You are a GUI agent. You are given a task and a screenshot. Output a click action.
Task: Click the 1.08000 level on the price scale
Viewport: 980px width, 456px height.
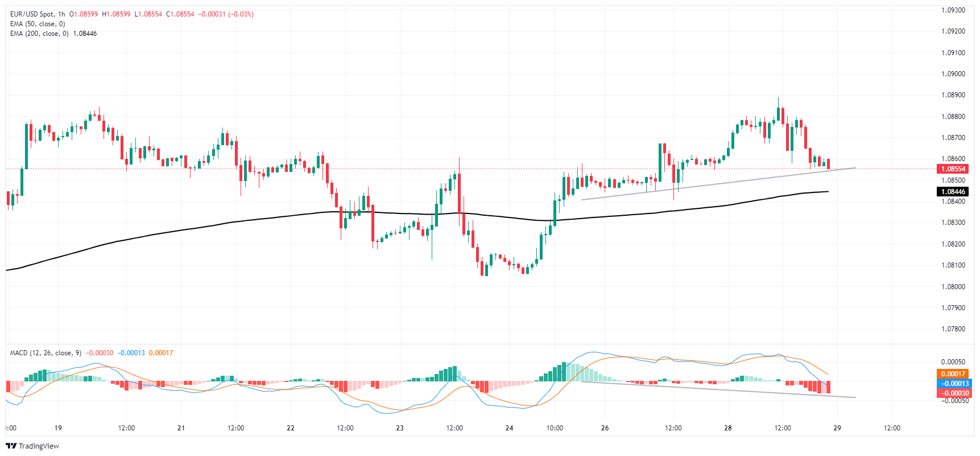pos(953,287)
